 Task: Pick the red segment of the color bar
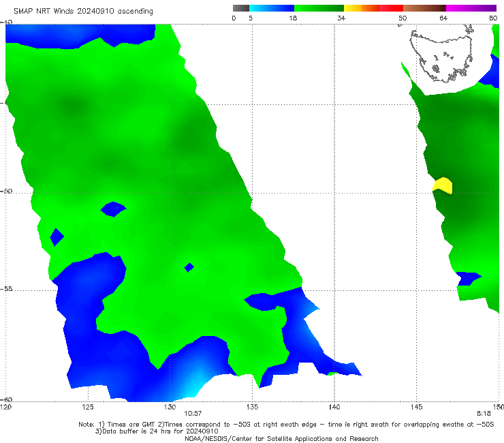391,8
